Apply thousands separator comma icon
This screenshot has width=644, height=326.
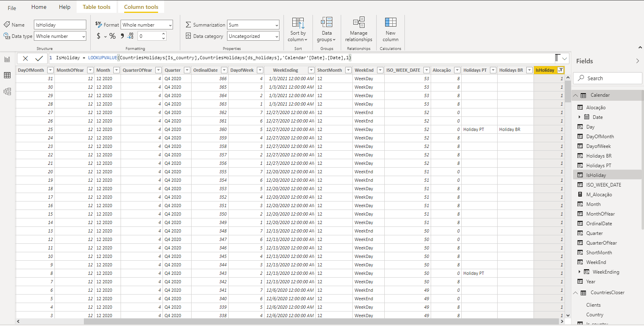122,36
